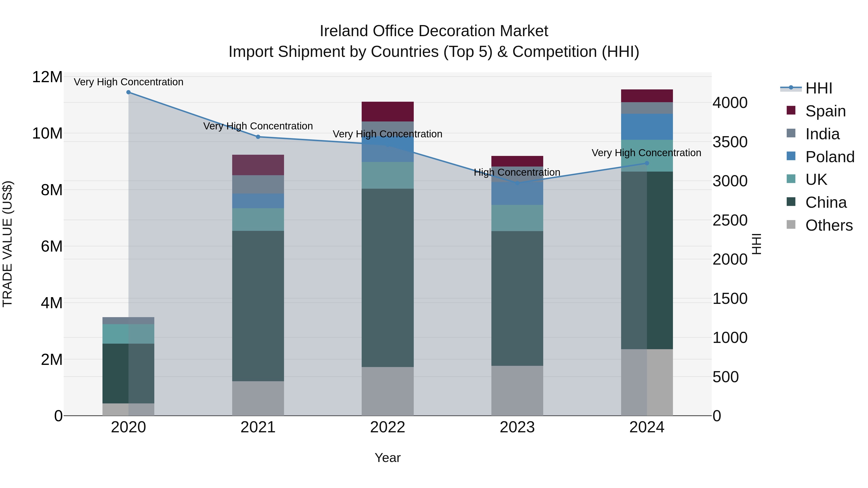Click the 500 tick on the HHI axis
The image size is (868, 488).
tap(726, 377)
